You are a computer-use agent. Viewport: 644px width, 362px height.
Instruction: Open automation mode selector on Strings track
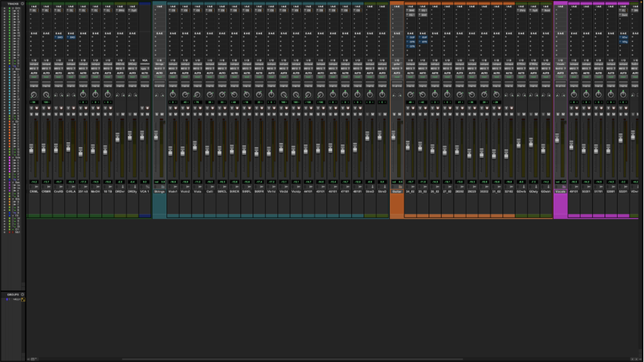pyautogui.click(x=159, y=77)
